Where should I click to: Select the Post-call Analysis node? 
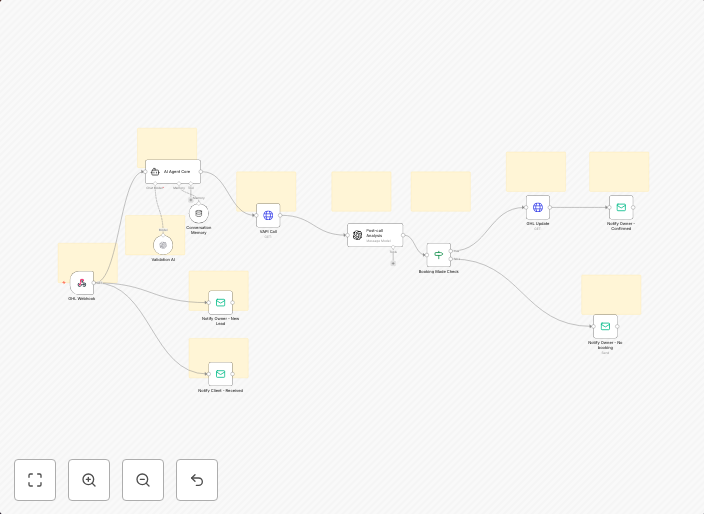pyautogui.click(x=375, y=235)
